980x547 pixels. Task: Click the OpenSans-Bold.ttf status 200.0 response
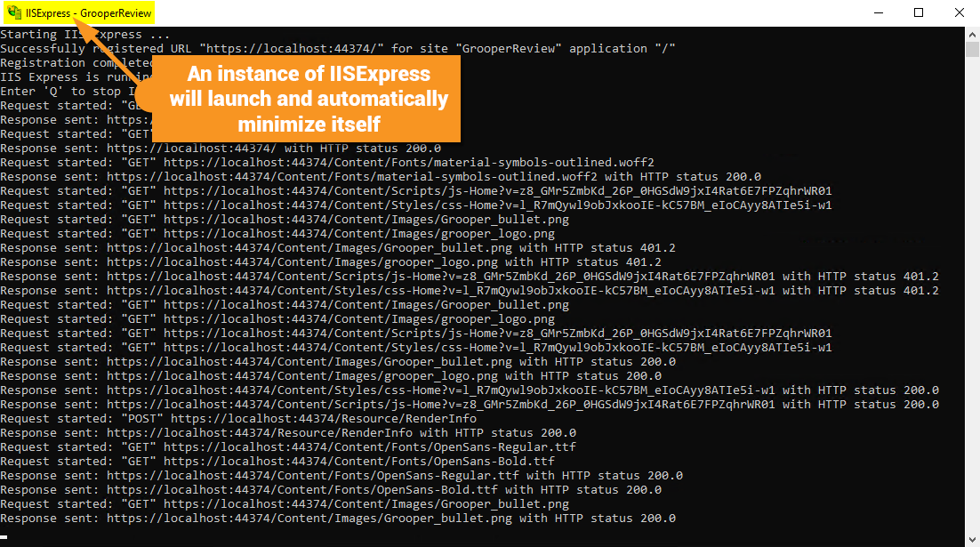pyautogui.click(x=331, y=490)
